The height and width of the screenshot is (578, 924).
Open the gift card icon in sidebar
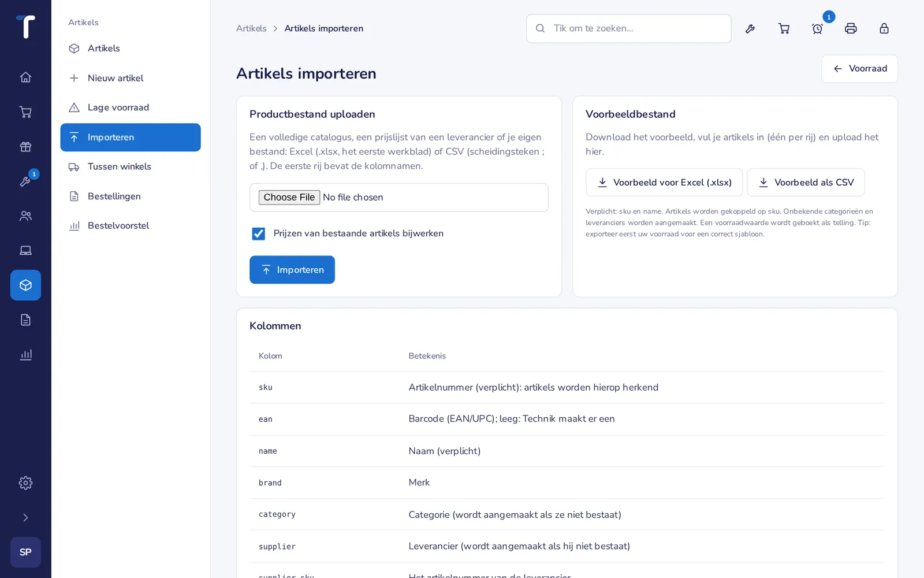point(25,146)
